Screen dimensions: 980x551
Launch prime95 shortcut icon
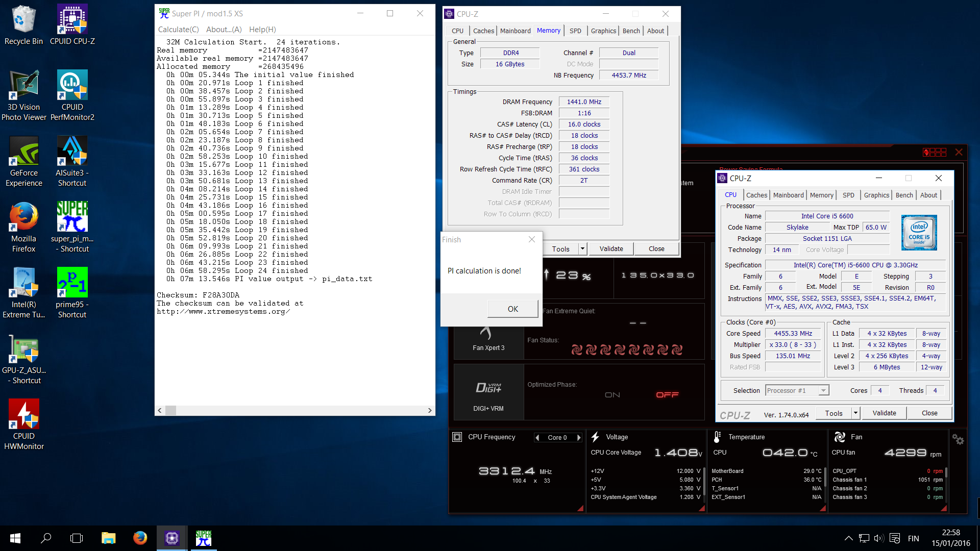[x=72, y=293]
